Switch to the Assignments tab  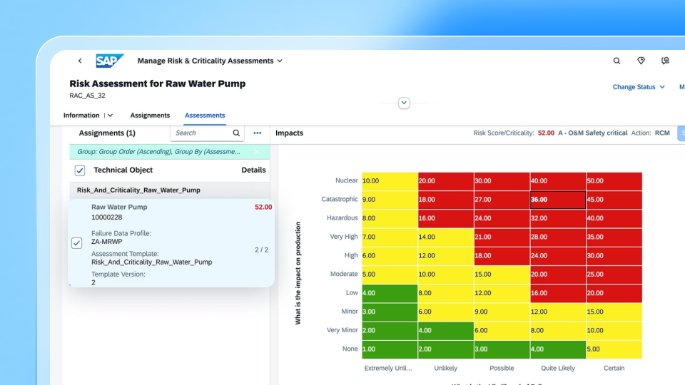(150, 115)
